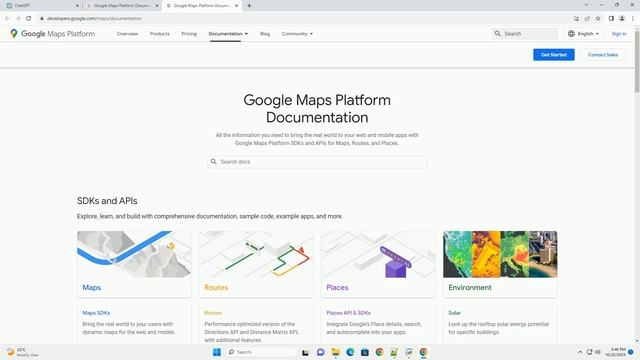Open Windows Start menu

coord(217,352)
